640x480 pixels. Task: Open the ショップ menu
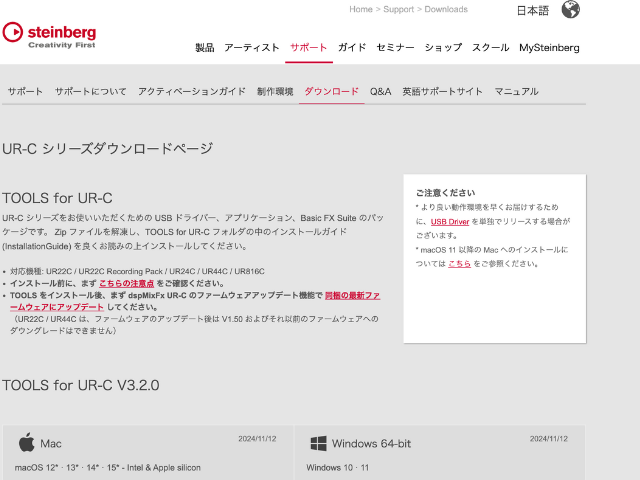[443, 47]
